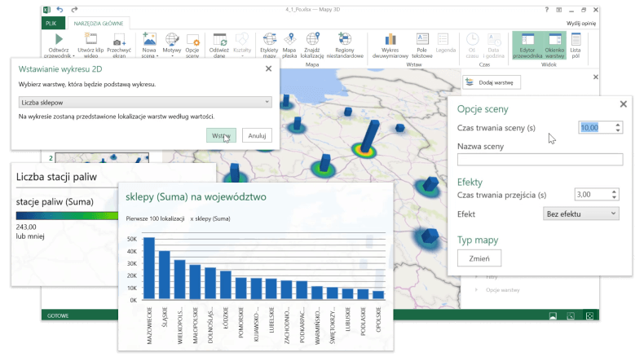
Task: Open Help question mark icon
Action: tap(547, 10)
